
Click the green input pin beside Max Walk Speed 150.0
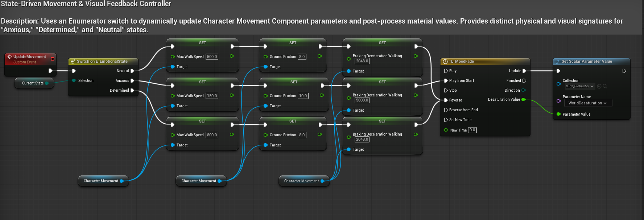click(x=173, y=96)
